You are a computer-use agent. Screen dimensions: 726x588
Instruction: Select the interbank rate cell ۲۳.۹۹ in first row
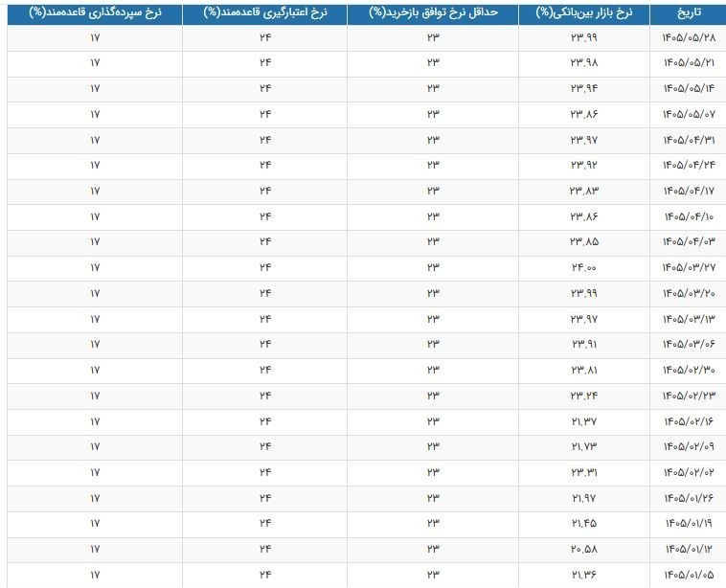(584, 38)
